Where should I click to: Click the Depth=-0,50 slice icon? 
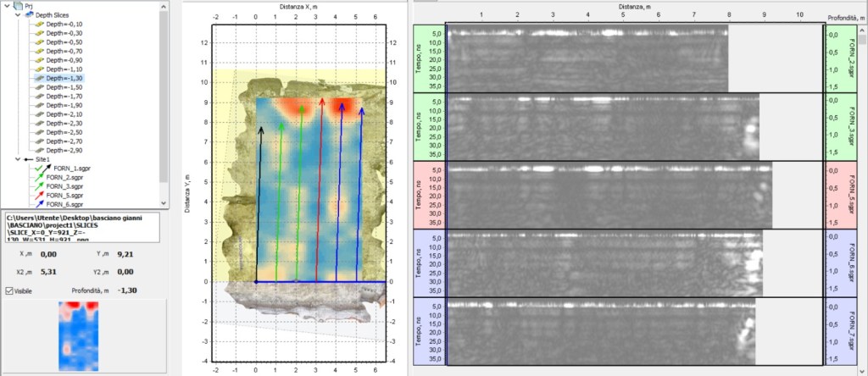pos(39,41)
